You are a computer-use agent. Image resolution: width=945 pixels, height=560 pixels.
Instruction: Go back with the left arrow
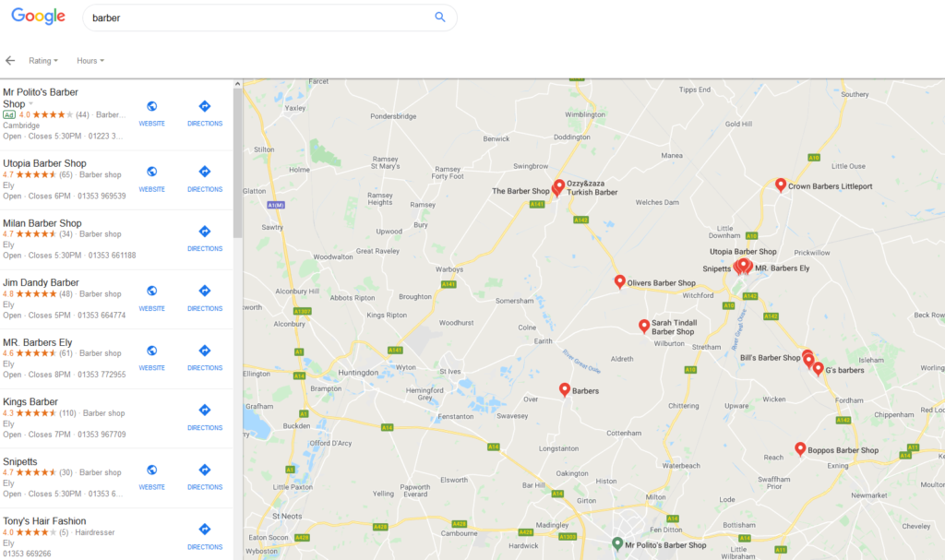point(10,61)
